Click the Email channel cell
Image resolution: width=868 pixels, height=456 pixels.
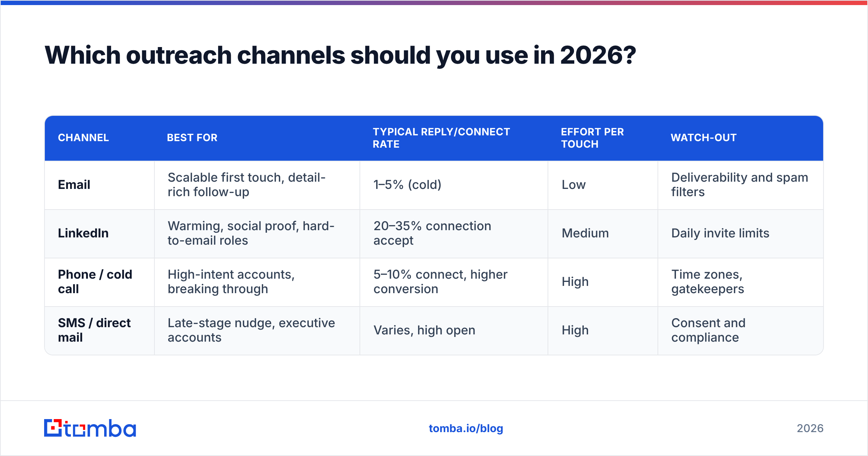pos(99,185)
